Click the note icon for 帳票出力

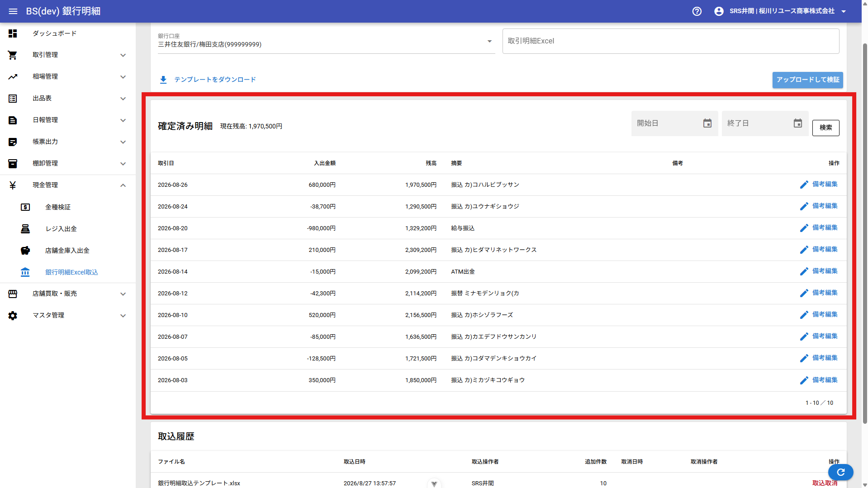pyautogui.click(x=13, y=142)
